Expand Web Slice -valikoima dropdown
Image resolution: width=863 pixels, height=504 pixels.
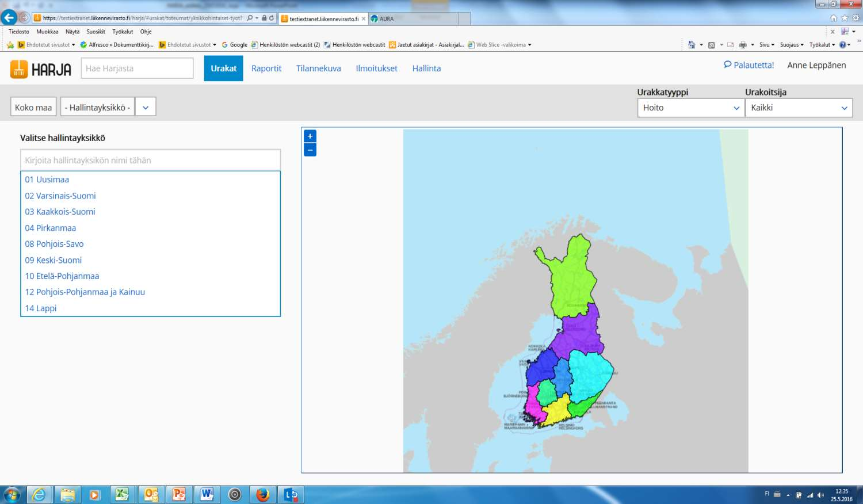point(529,45)
